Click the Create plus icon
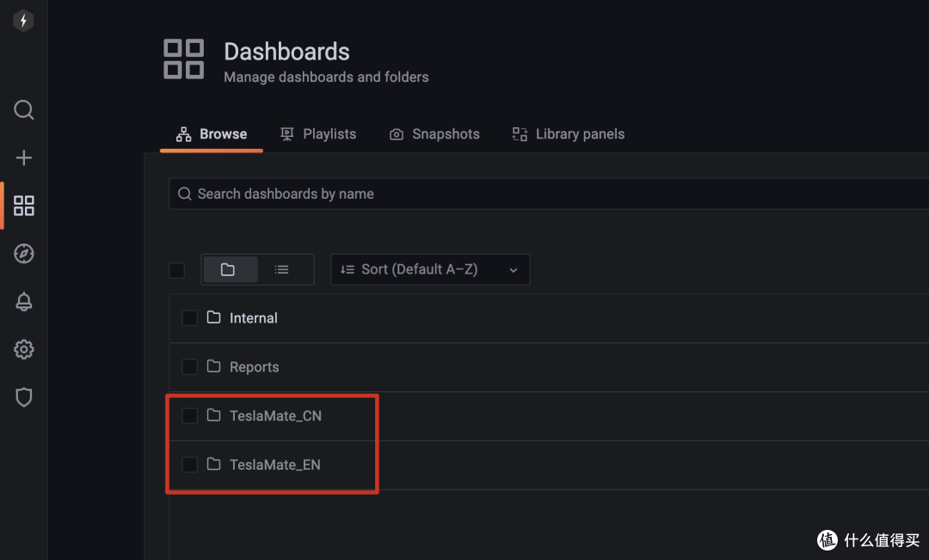The image size is (929, 560). (x=24, y=157)
